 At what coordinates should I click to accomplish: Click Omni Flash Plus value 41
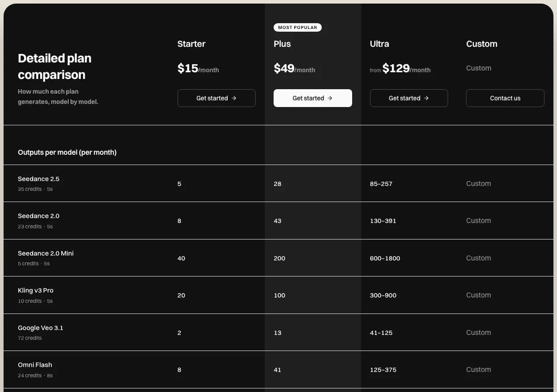coord(278,370)
